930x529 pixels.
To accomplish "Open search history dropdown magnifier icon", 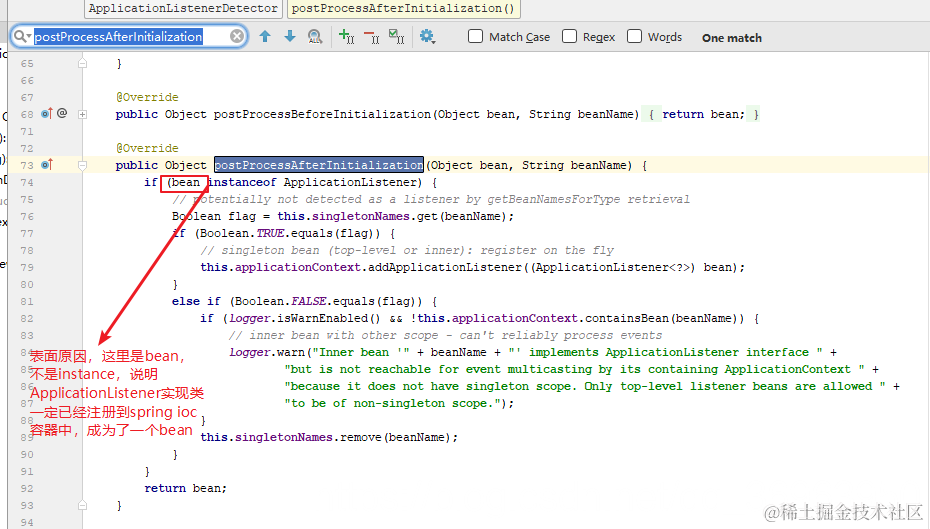I will point(23,37).
